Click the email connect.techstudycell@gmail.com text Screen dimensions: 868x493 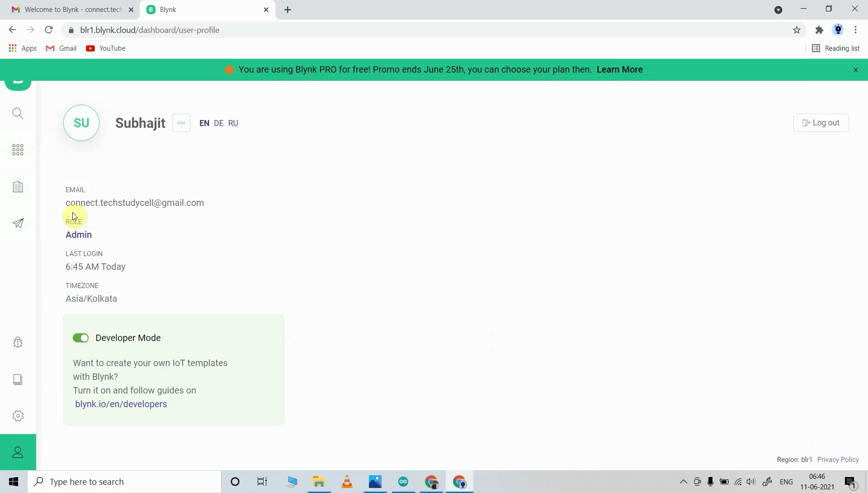click(135, 203)
